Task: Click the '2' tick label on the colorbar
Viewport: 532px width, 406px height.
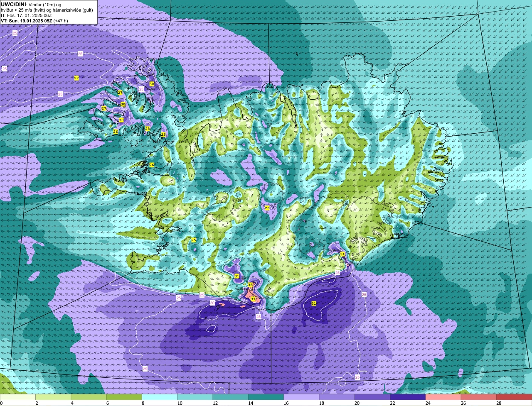Action: [x=37, y=403]
